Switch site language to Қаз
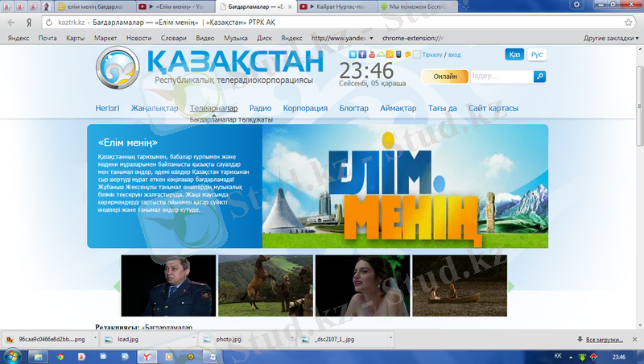The image size is (644, 364). [514, 55]
